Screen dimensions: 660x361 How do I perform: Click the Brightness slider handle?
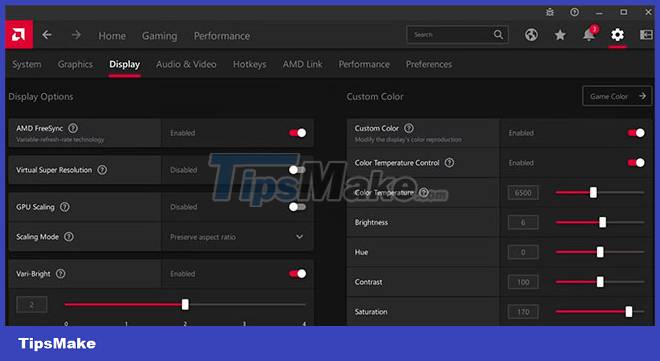click(603, 222)
